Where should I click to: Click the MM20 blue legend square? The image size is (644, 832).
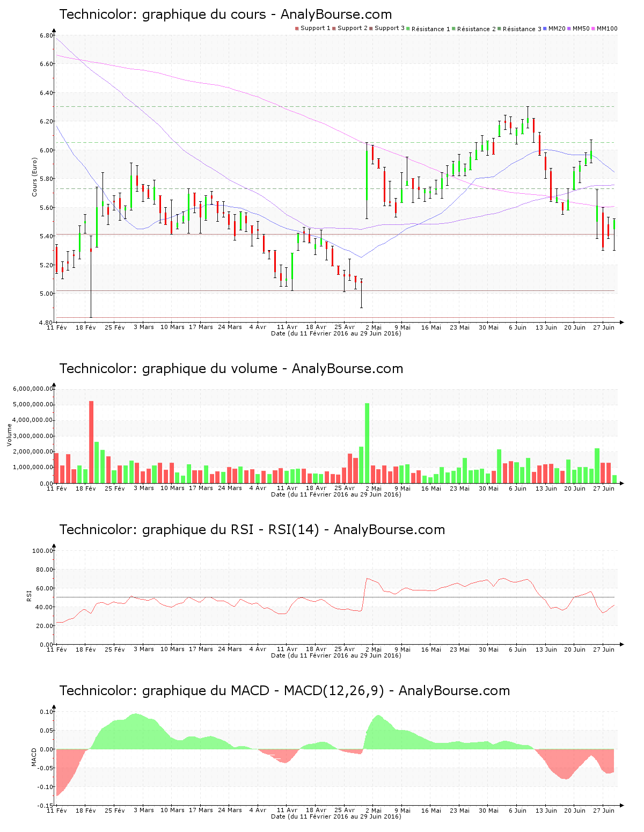[x=545, y=28]
